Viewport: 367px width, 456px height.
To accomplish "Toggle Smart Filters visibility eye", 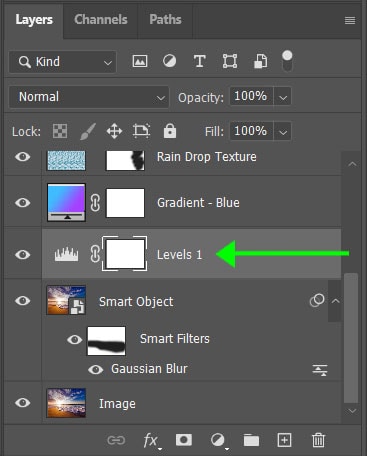I will click(x=74, y=340).
